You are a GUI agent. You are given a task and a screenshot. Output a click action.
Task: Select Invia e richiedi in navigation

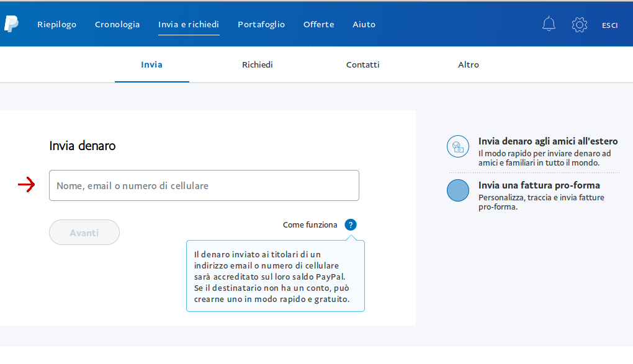pos(189,25)
